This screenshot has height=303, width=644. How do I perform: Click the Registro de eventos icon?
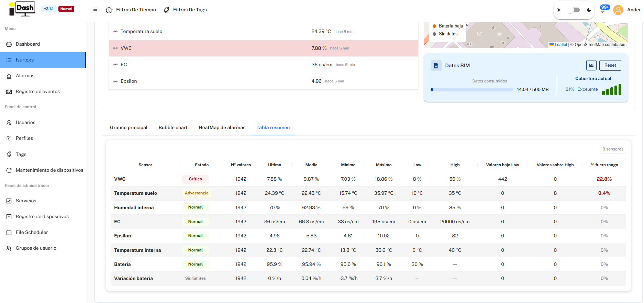coord(9,91)
